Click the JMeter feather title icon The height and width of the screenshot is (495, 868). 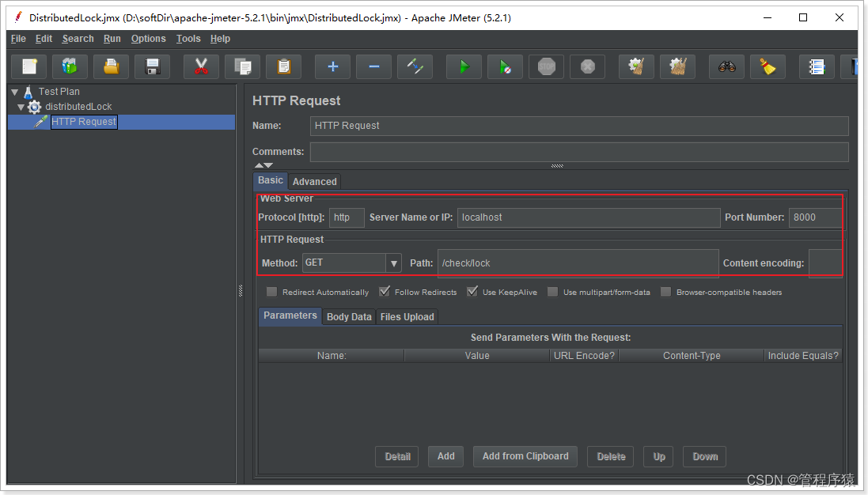pos(17,17)
